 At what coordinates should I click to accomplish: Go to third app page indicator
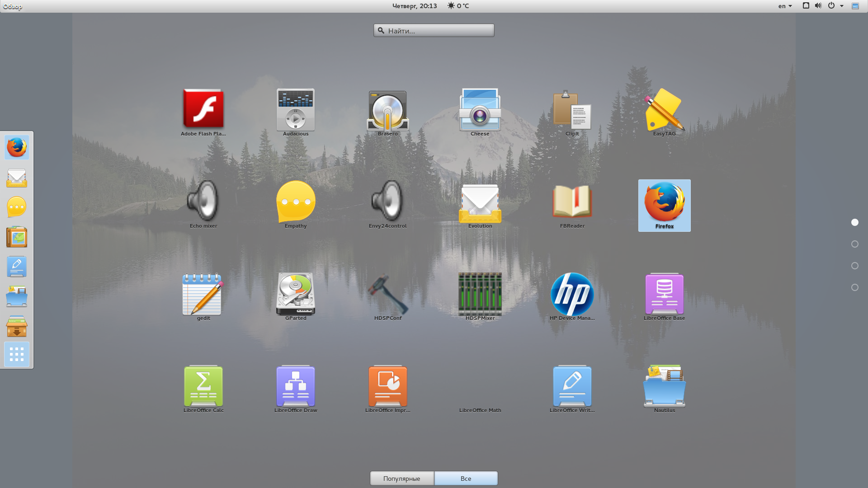pyautogui.click(x=854, y=266)
